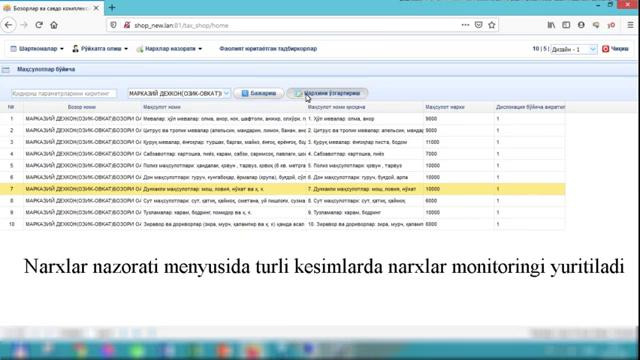Viewport: 640px width, 360px height.
Task: Click the tracking protection shield icon
Action: click(x=113, y=25)
